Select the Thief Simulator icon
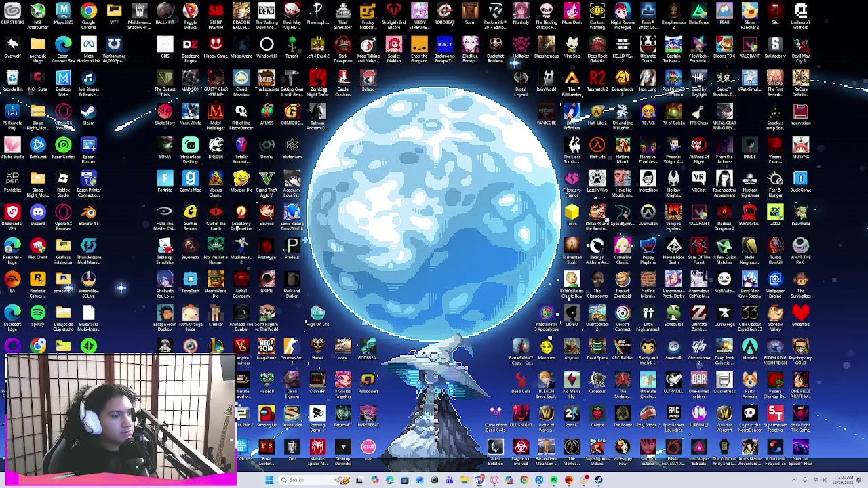868x488 pixels. 343,15
